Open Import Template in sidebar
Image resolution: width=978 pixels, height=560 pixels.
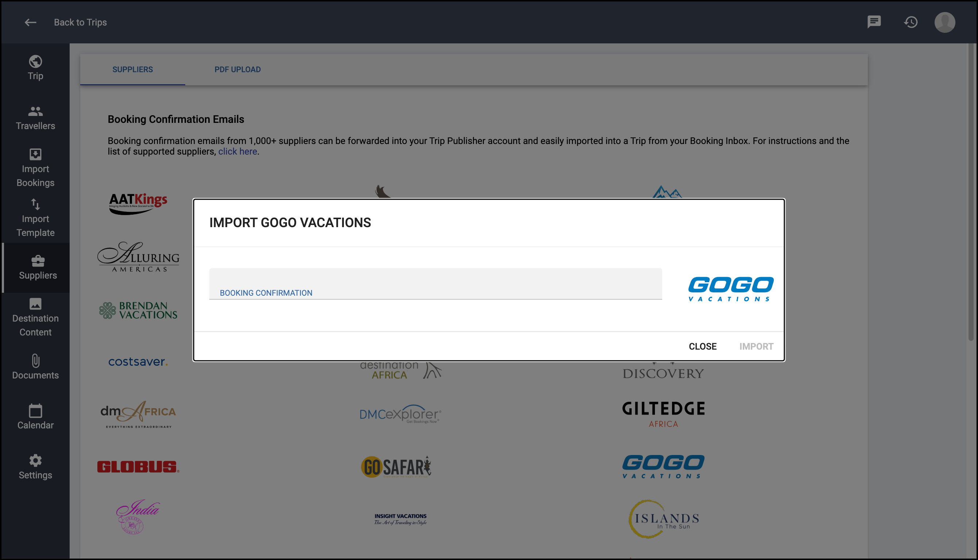pyautogui.click(x=35, y=218)
